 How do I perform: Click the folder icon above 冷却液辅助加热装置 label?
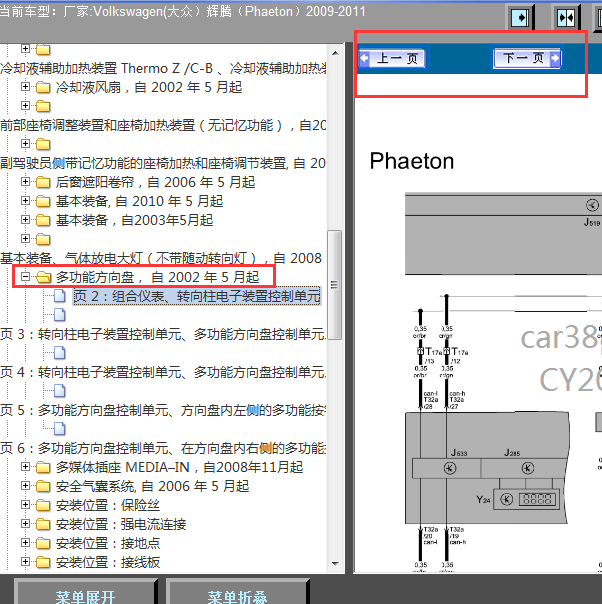[43, 49]
